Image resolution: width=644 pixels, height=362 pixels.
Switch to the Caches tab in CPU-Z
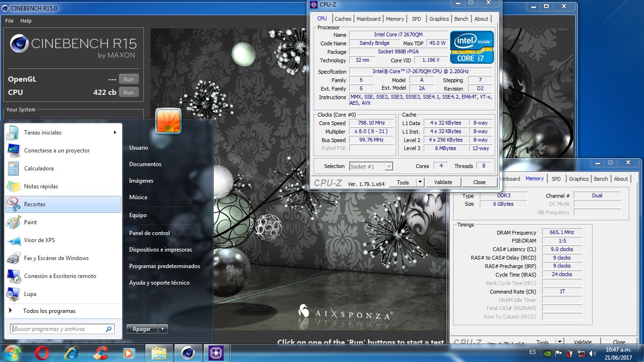click(x=343, y=19)
